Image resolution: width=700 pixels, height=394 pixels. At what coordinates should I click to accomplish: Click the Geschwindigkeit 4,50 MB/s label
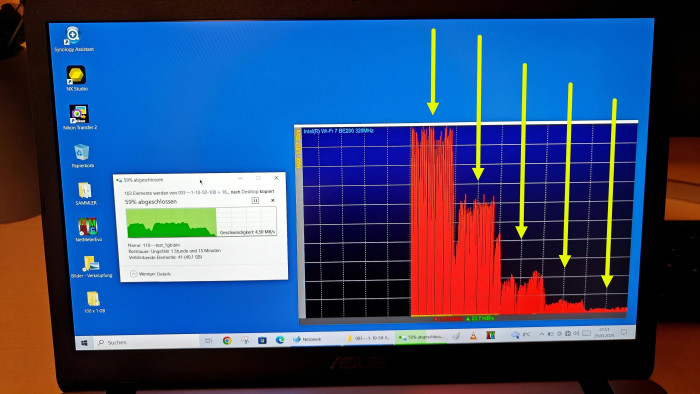click(247, 232)
